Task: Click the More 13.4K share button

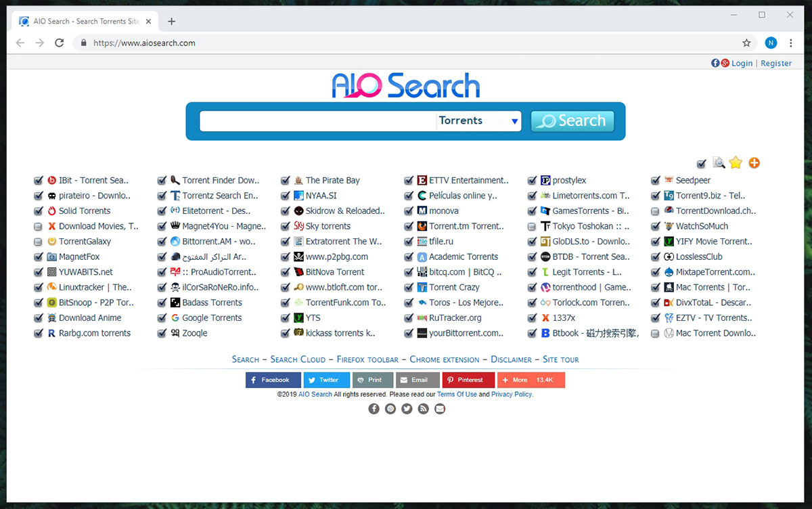Action: 531,380
